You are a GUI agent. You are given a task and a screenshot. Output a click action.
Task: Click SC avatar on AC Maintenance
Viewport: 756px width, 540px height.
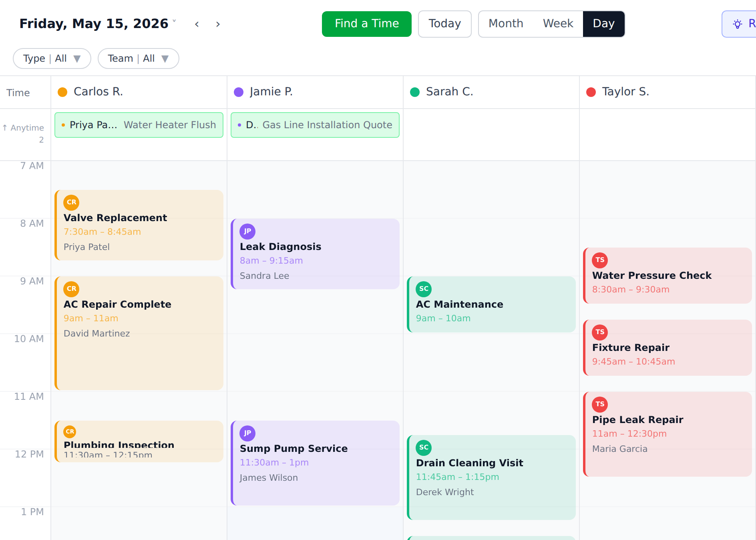[x=424, y=289]
